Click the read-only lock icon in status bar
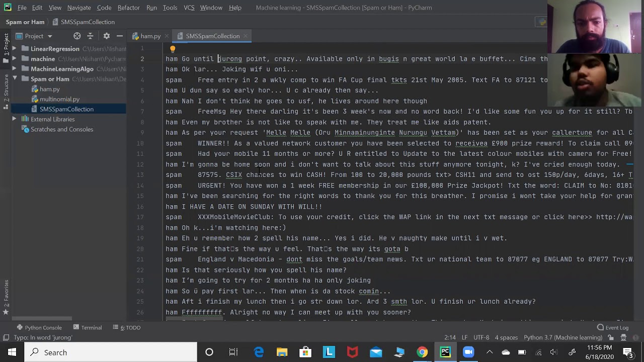The image size is (644, 362). pos(611,338)
